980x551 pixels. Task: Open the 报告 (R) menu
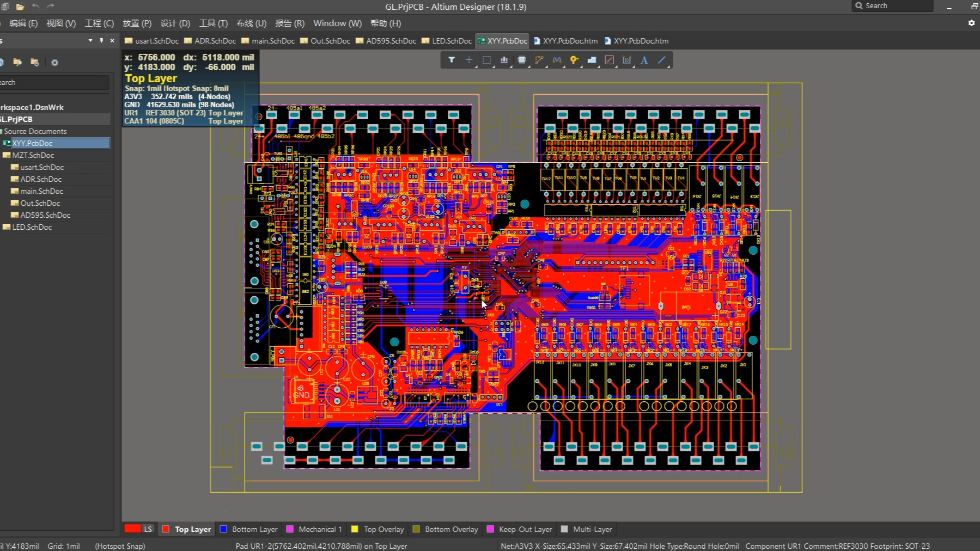point(289,23)
